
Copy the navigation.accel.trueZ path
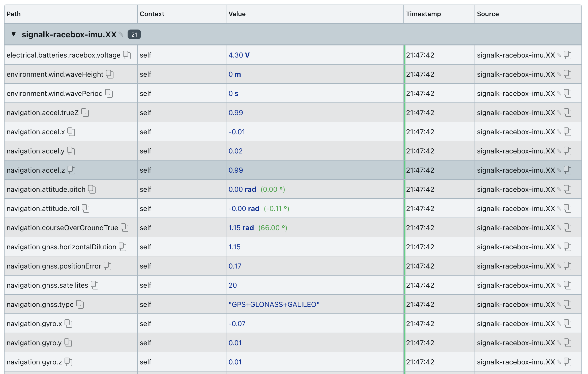85,113
